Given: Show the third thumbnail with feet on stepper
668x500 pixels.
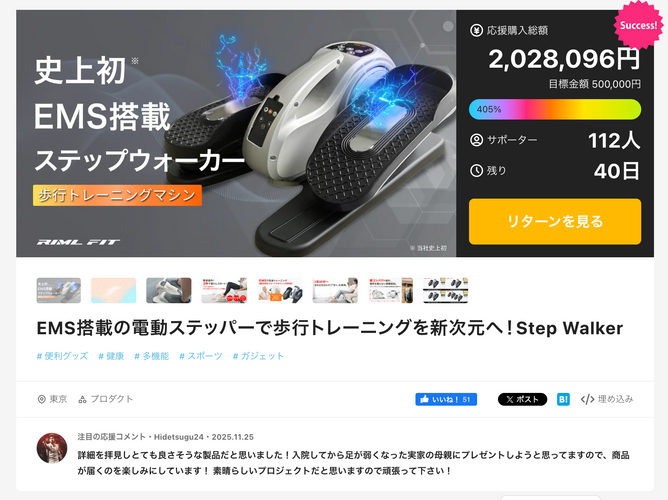Looking at the screenshot, I should point(169,290).
